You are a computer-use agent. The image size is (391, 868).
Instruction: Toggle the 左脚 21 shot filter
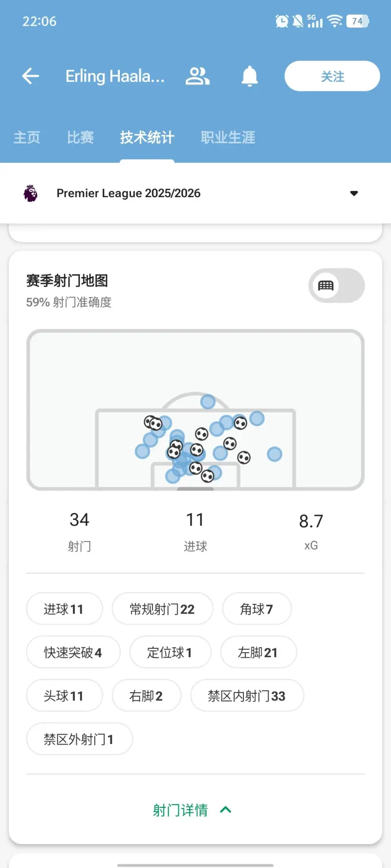pos(258,652)
